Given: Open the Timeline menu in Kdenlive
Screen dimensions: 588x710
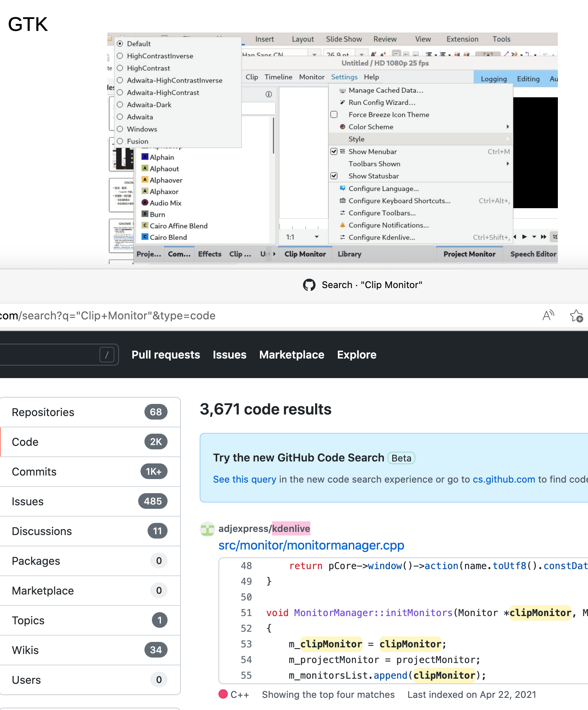Looking at the screenshot, I should [278, 77].
